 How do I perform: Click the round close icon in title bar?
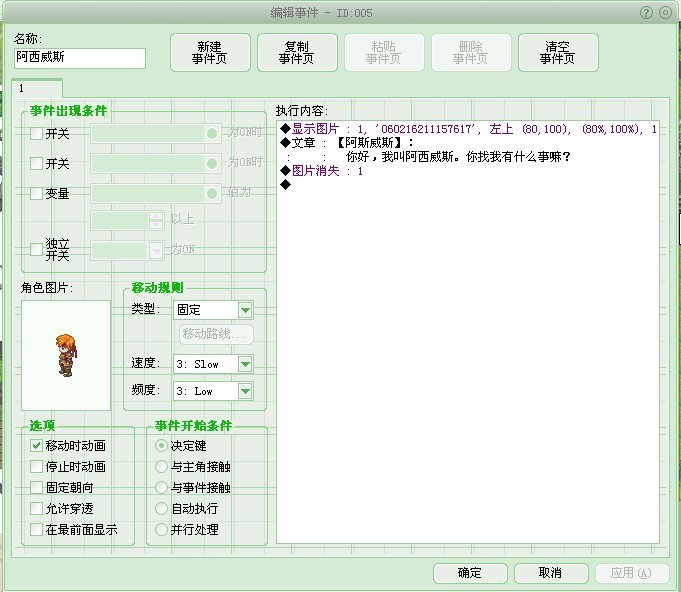pyautogui.click(x=665, y=13)
